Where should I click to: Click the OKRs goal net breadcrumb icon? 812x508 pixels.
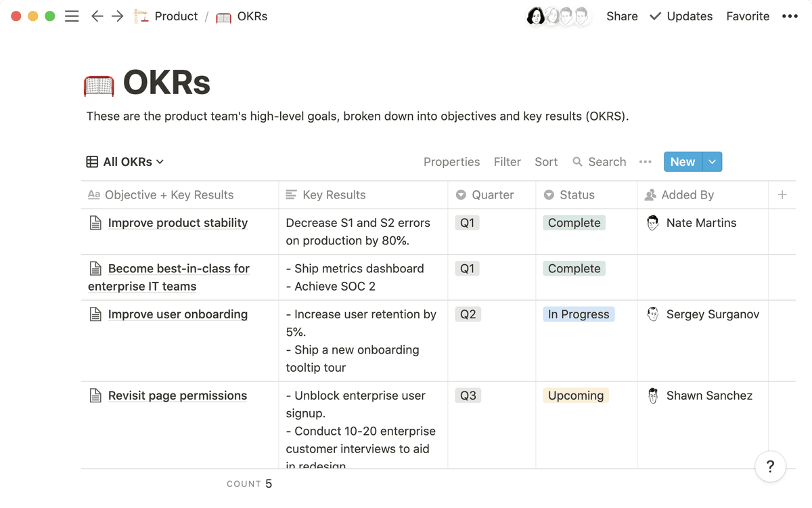pyautogui.click(x=223, y=17)
